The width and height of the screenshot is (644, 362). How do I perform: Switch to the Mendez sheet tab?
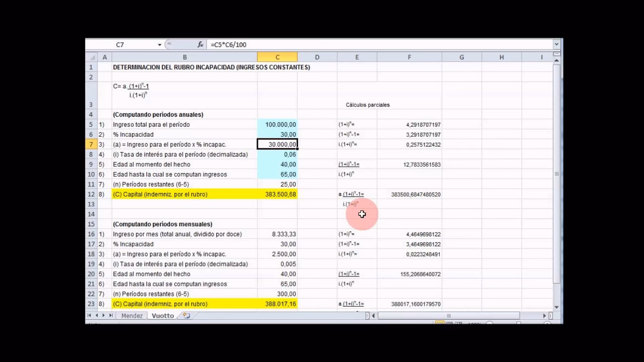(x=131, y=316)
